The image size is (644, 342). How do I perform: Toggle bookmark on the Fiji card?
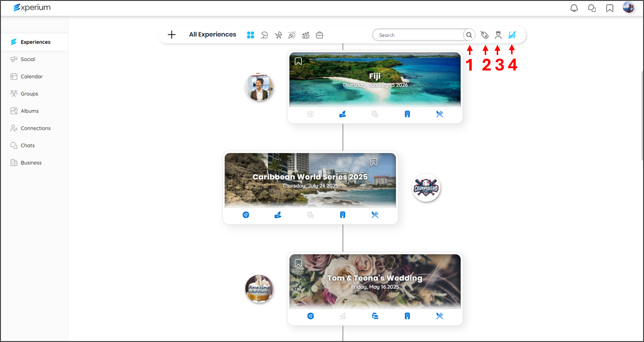point(298,61)
